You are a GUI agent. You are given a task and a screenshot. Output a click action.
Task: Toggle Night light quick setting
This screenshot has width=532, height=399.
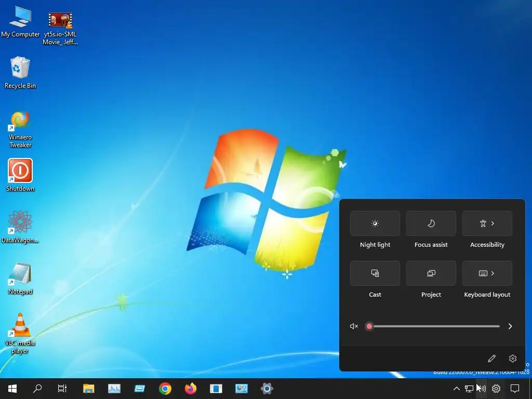[375, 223]
